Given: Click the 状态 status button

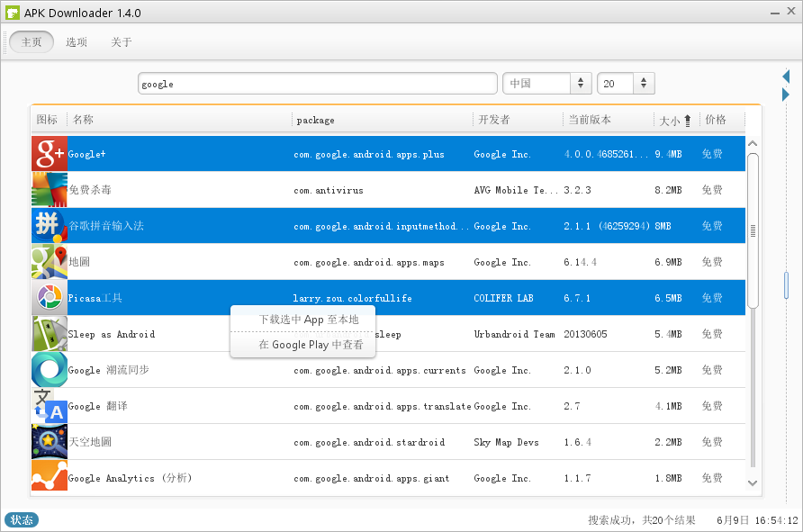Looking at the screenshot, I should tap(22, 519).
